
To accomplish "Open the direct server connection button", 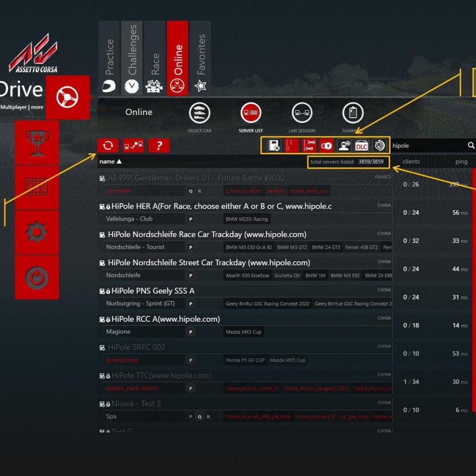I will pos(133,145).
